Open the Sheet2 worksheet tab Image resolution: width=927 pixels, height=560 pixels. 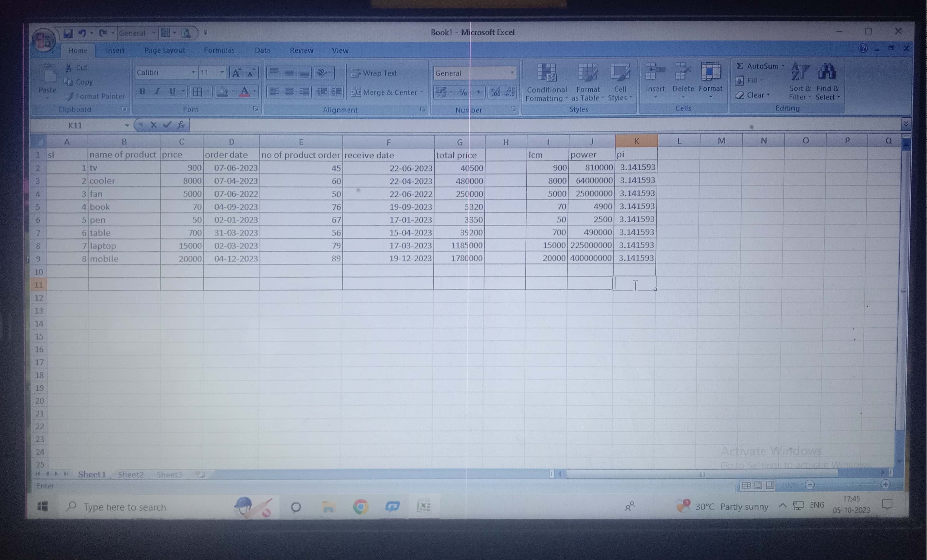pos(130,474)
